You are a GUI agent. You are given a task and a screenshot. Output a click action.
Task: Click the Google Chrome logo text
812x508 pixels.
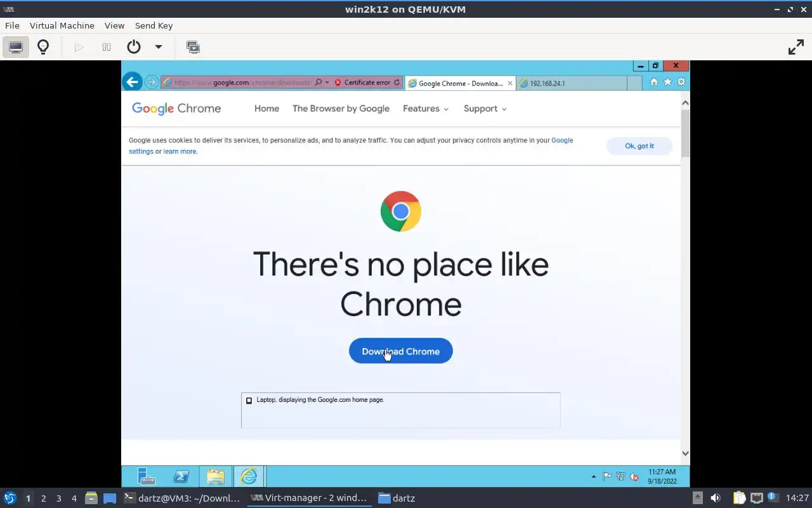[x=176, y=109]
